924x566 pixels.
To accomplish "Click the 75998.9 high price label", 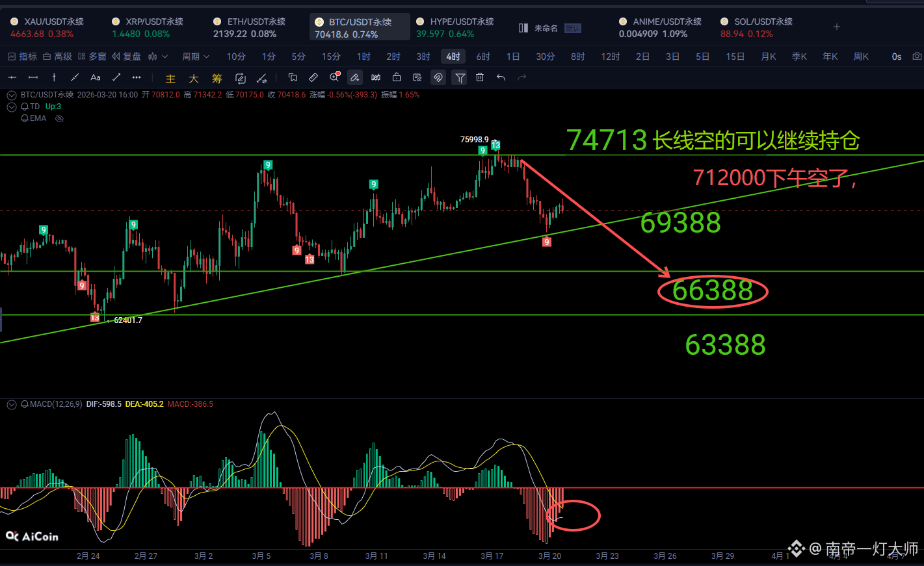I will (474, 140).
